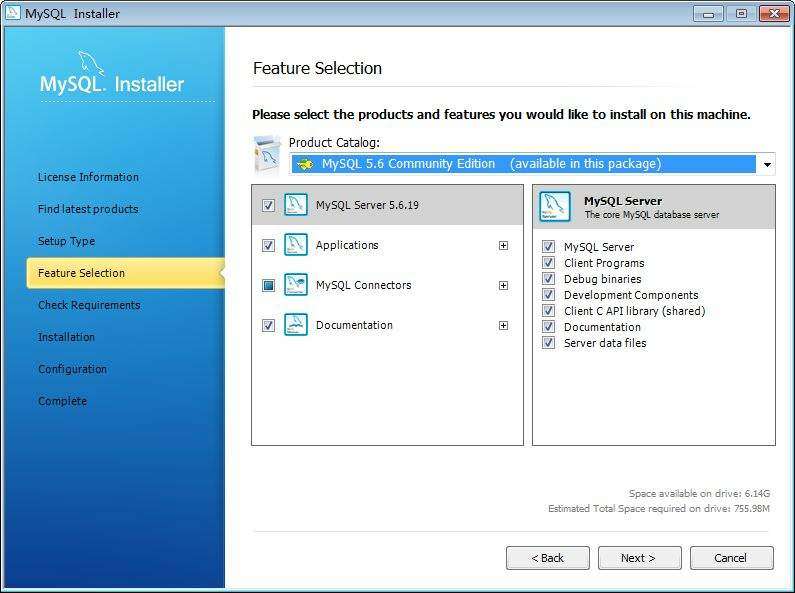Open the Product Catalog dropdown arrow
The height and width of the screenshot is (593, 795).
[x=767, y=164]
